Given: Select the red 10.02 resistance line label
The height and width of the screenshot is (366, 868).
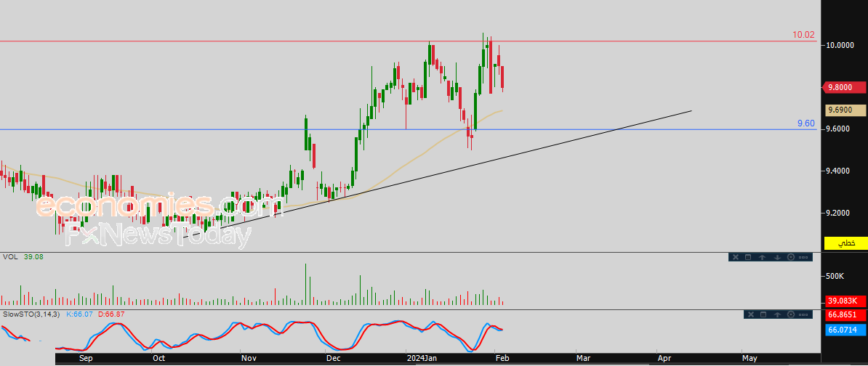Looking at the screenshot, I should [803, 35].
